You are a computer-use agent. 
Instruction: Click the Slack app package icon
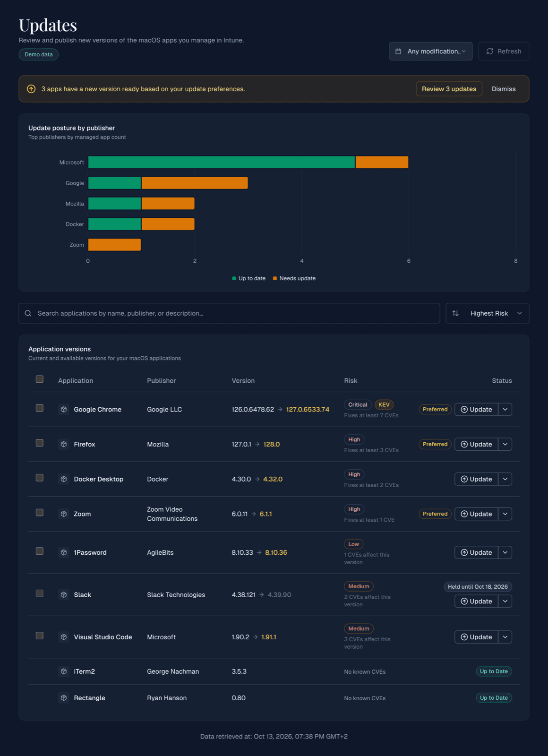(x=64, y=594)
